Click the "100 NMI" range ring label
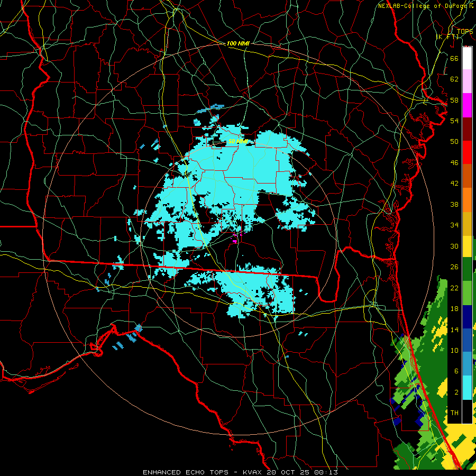Viewport: 476px width, 476px height. (238, 43)
